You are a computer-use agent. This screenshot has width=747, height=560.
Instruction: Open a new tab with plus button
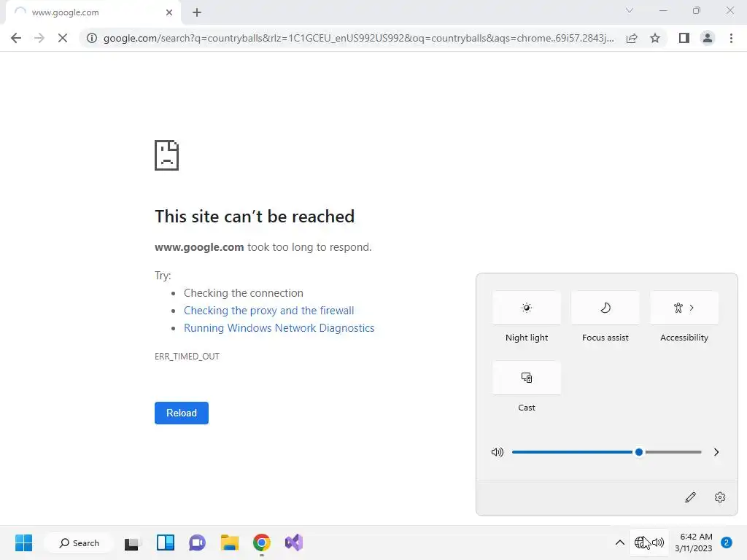197,12
